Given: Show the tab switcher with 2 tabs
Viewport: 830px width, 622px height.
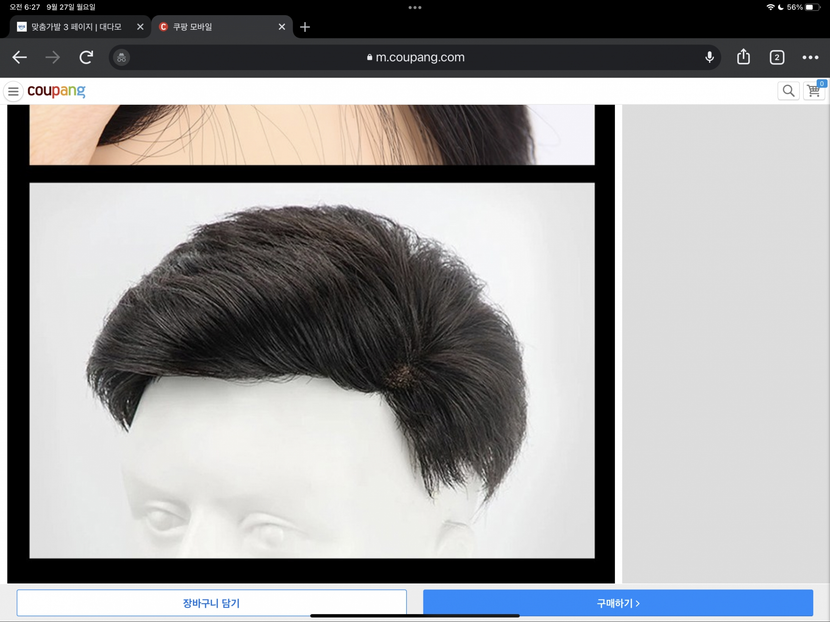Looking at the screenshot, I should click(776, 57).
